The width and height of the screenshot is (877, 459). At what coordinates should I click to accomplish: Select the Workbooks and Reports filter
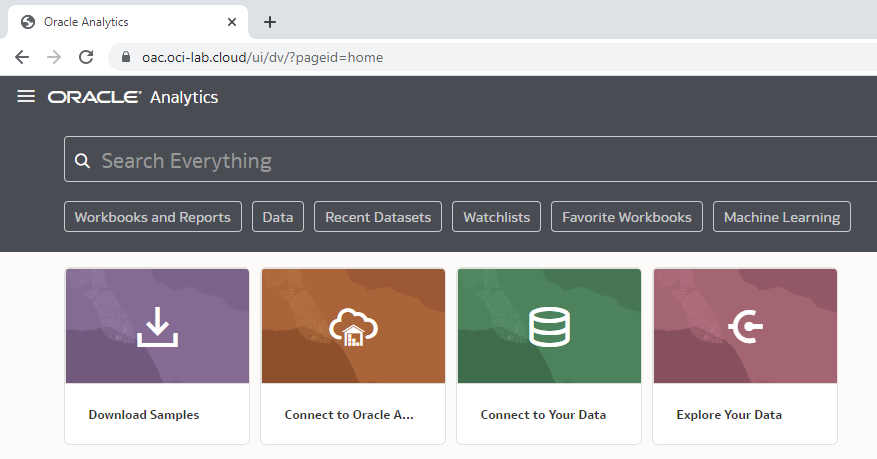click(x=152, y=217)
